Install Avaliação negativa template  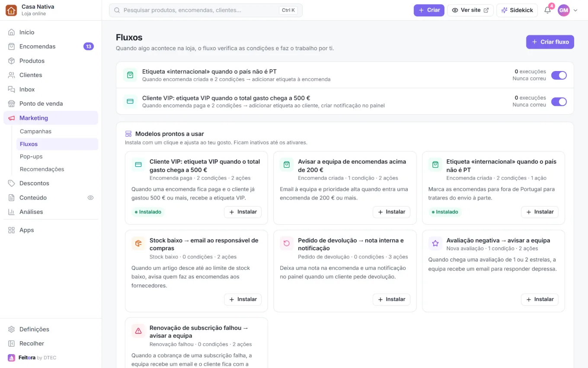(540, 299)
